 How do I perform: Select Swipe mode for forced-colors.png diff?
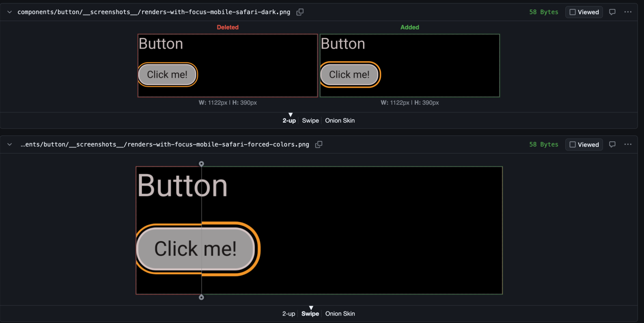[310, 314]
